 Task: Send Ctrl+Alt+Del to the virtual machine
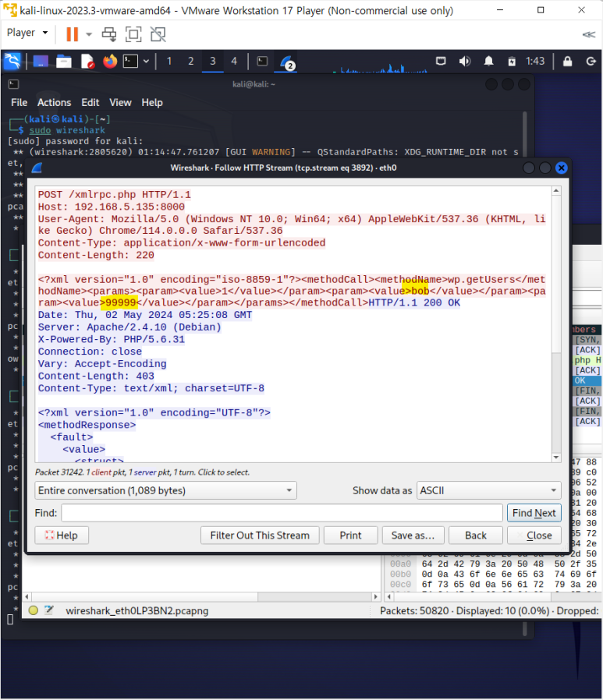[109, 34]
